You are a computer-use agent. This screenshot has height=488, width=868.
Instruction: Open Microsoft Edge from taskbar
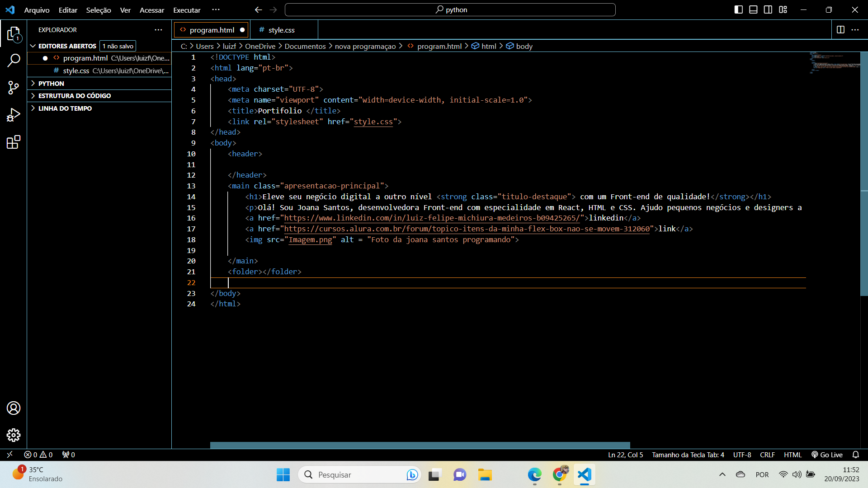click(x=534, y=474)
